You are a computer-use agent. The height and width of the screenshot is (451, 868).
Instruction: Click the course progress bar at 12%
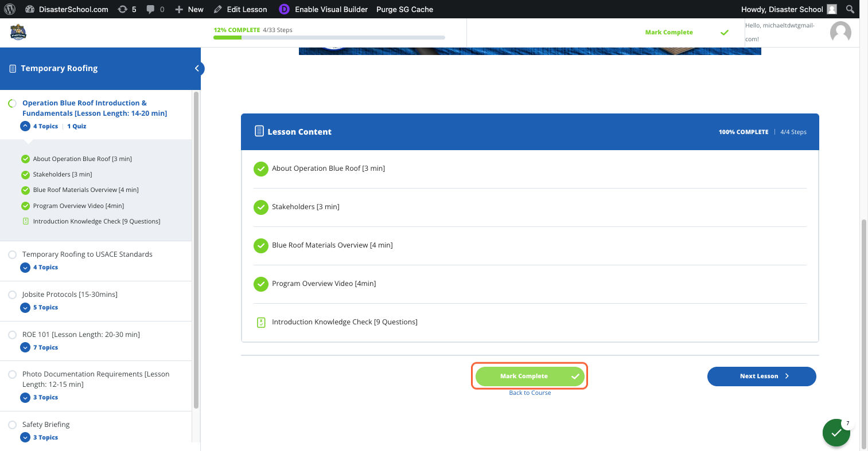(x=329, y=38)
